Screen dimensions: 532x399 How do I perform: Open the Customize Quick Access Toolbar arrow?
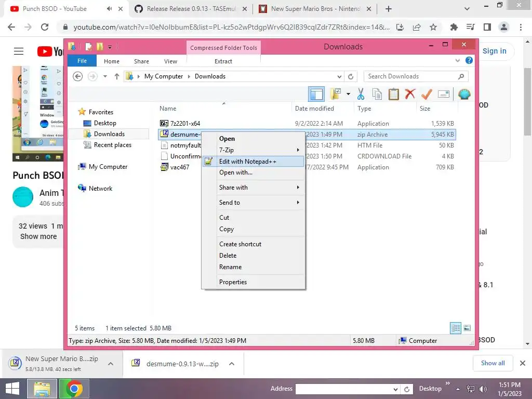click(110, 47)
